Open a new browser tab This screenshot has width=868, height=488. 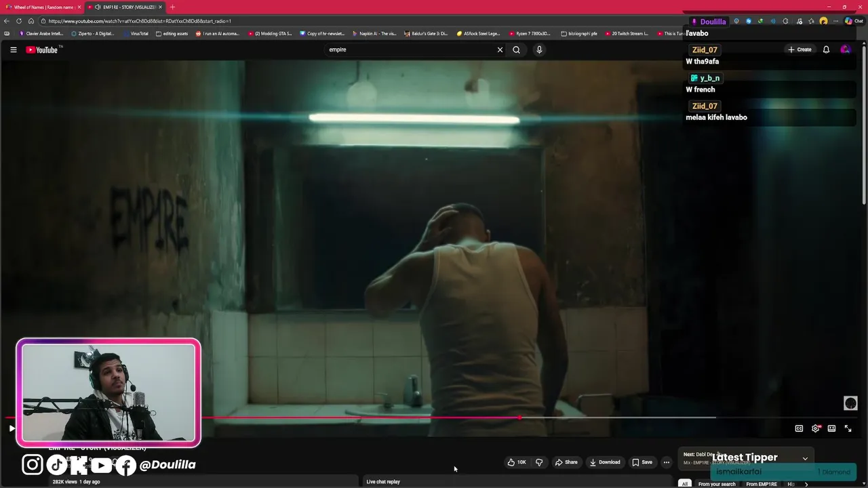tap(172, 7)
